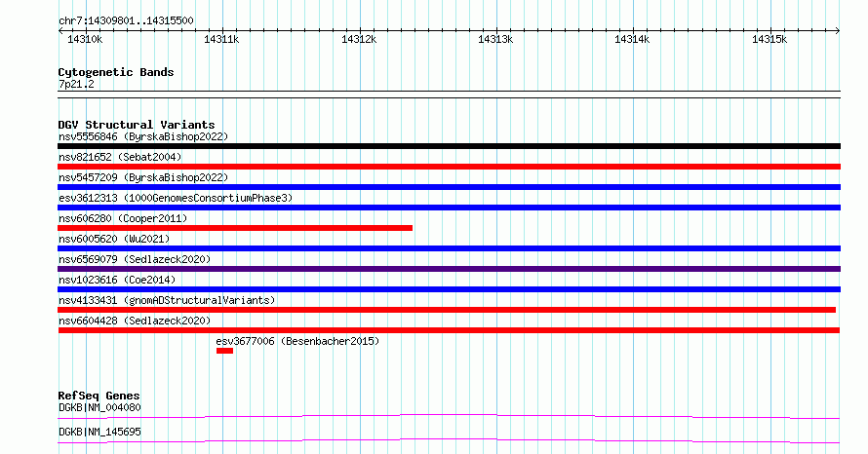868x454 pixels.
Task: Click the 14313k ruler tick label
Action: tap(495, 39)
